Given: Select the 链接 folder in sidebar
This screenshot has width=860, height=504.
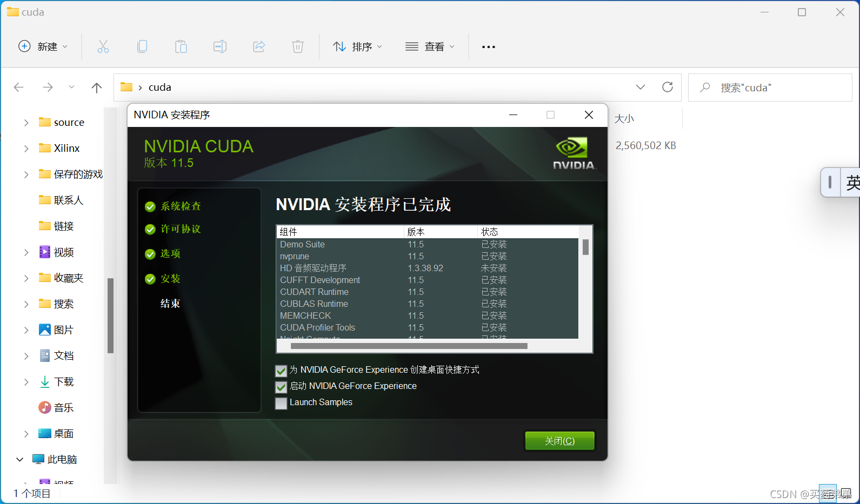Looking at the screenshot, I should [56, 226].
